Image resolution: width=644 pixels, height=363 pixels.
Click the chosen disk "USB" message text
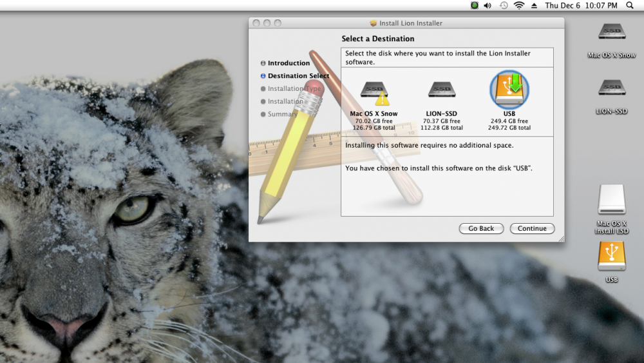(439, 168)
